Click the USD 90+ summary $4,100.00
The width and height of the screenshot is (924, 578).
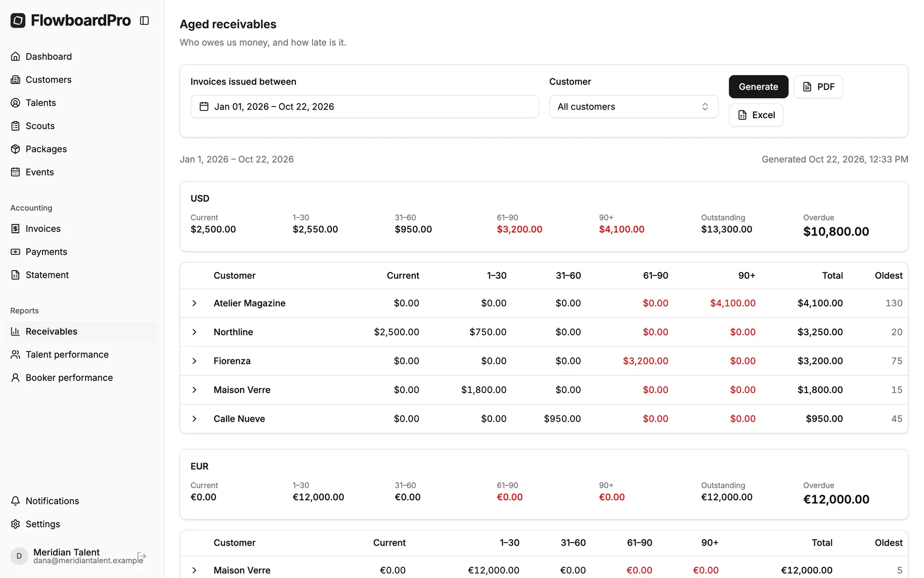point(621,229)
